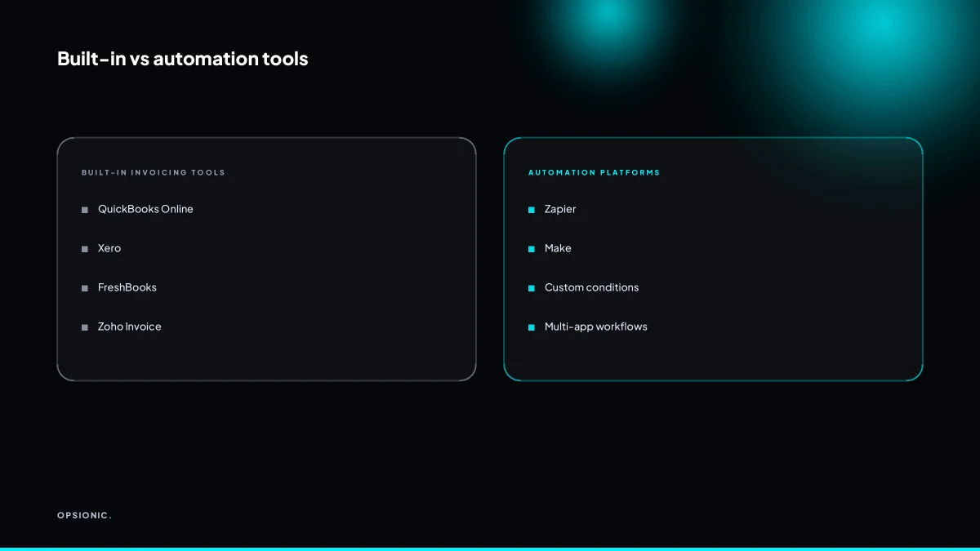
Task: Click the cyan bullet beside Make
Action: pos(532,250)
